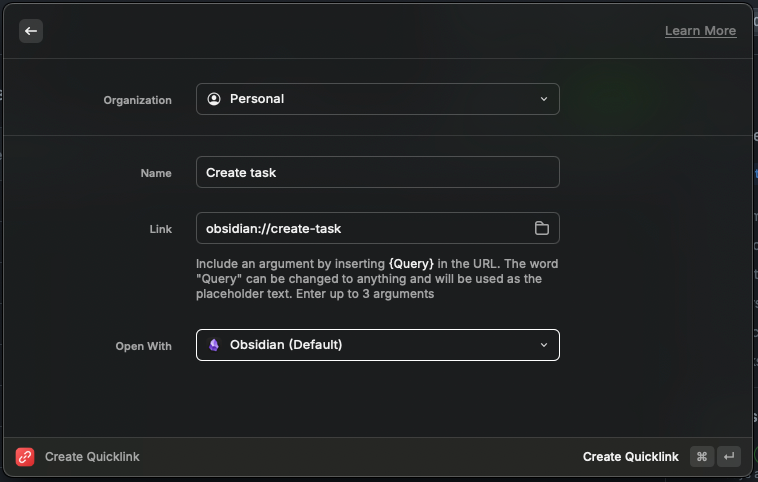Focus the Name field containing Create task
Viewport: 758px width, 482px height.
tap(378, 172)
